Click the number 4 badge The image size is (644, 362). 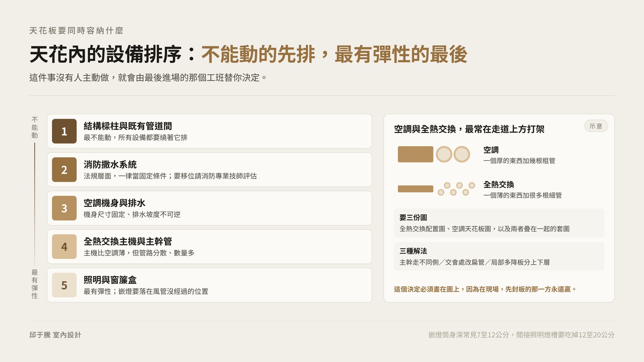pos(64,247)
